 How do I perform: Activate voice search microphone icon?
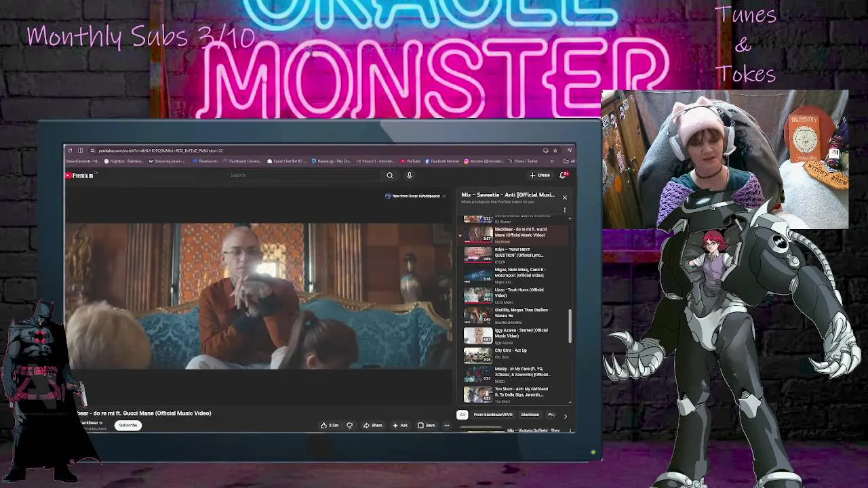coord(410,176)
